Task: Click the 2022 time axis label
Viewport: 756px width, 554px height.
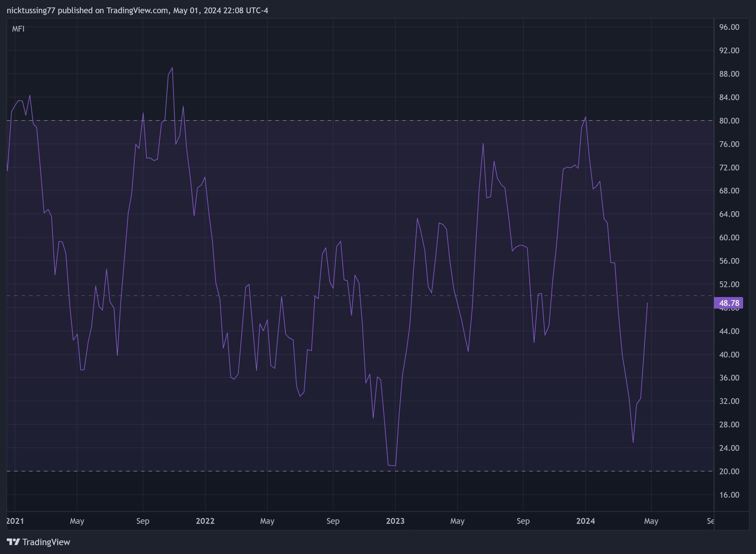Action: point(205,521)
